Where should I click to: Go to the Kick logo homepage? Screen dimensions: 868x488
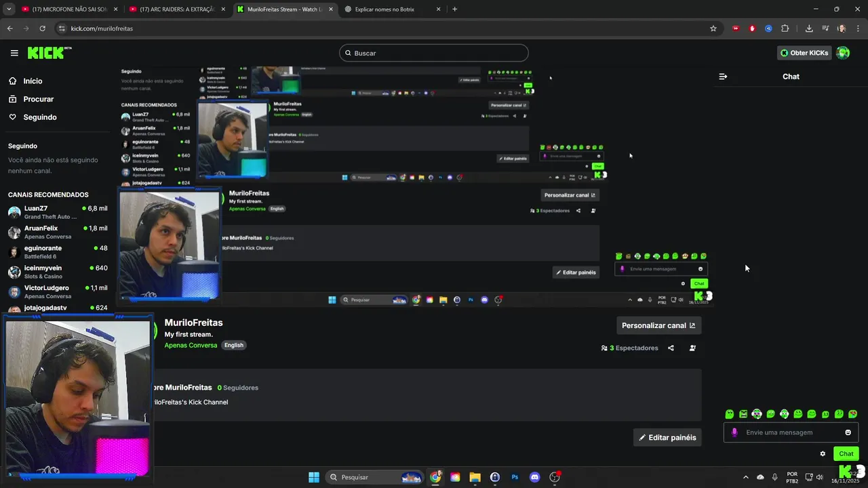pos(49,53)
